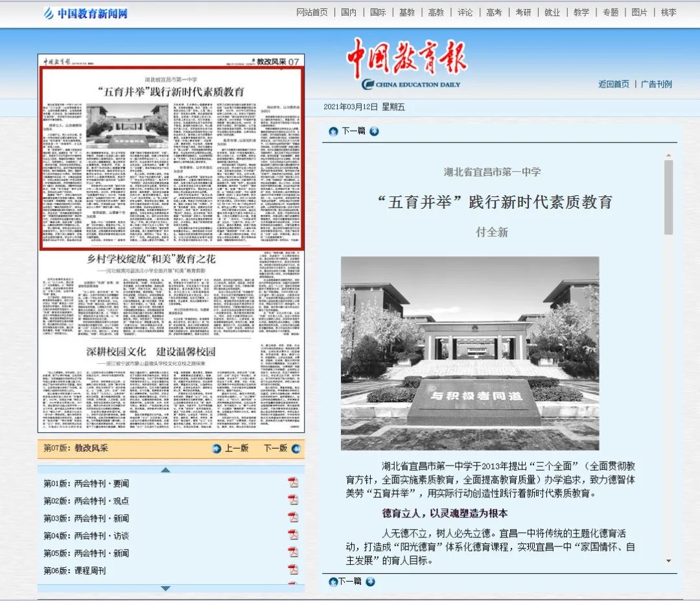Open PDF icon for 第02版 两会特刊·观点
Viewport: 700px width, 601px height.
(293, 500)
